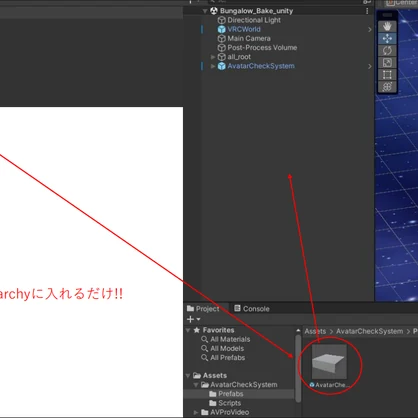Collapse the Bungalow_Bake_unity scene hierarchy
Image resolution: width=418 pixels, height=418 pixels.
click(205, 11)
